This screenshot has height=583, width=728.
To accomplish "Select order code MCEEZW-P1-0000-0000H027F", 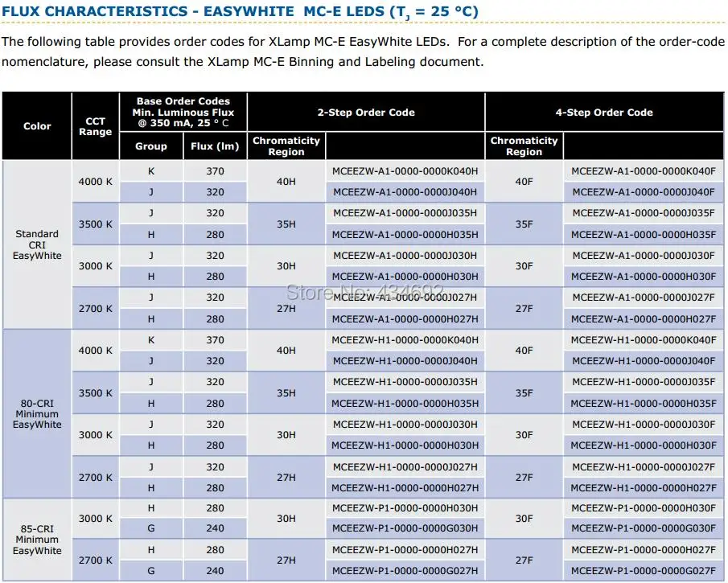I will point(644,551).
